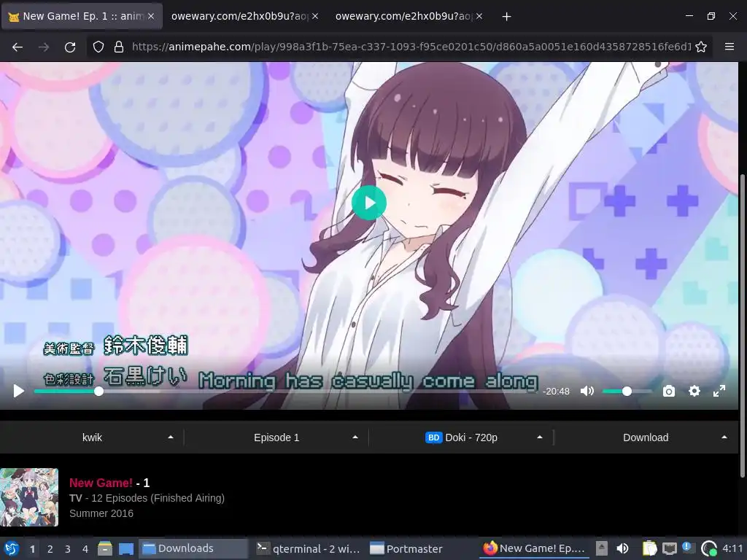
Task: Click the remaining time display -20:48
Action: pyautogui.click(x=556, y=392)
